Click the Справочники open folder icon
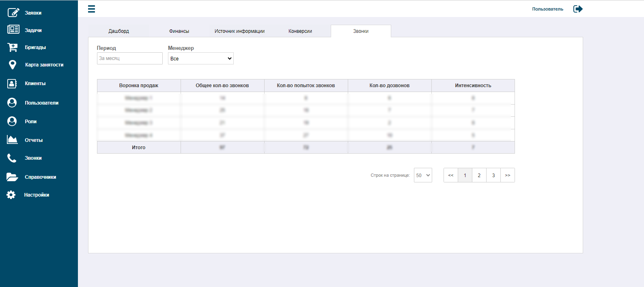Screen dimensions: 644x287 point(12,177)
